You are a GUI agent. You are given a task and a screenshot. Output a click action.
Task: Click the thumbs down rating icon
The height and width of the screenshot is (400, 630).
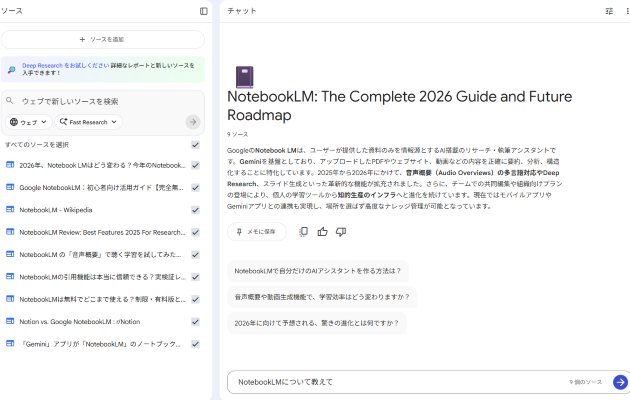click(x=341, y=232)
